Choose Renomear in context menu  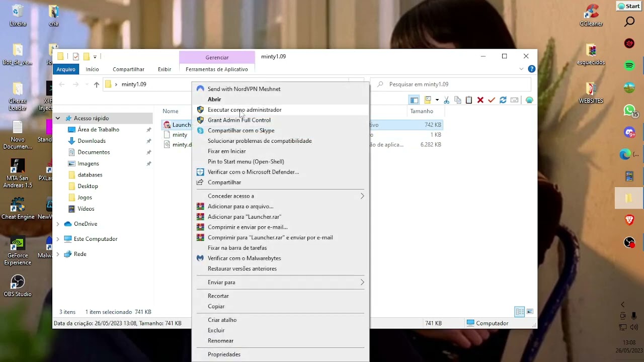coord(280,341)
